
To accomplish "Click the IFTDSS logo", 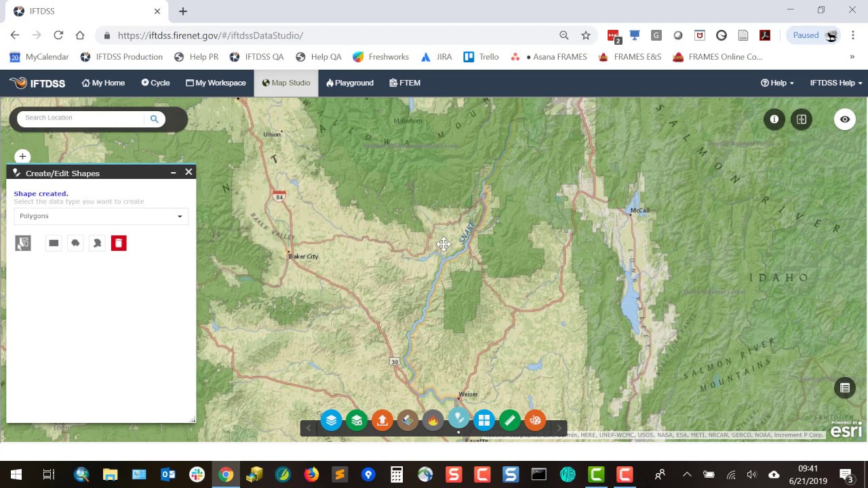I will pyautogui.click(x=37, y=83).
